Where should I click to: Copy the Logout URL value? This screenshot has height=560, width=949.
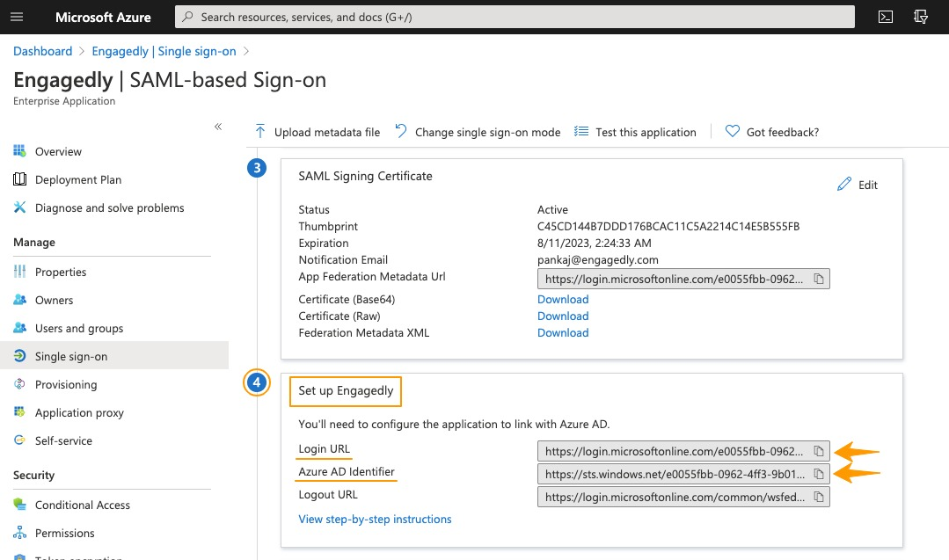click(x=819, y=497)
